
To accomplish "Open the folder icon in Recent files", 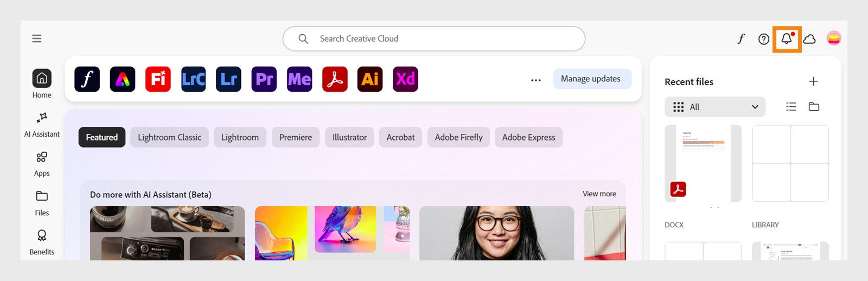I will tap(814, 106).
